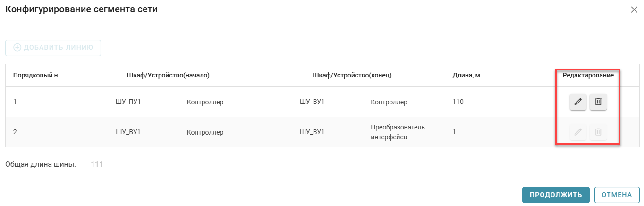
Task: Click the Преобразователь интерфейса cell
Action: [398, 132]
